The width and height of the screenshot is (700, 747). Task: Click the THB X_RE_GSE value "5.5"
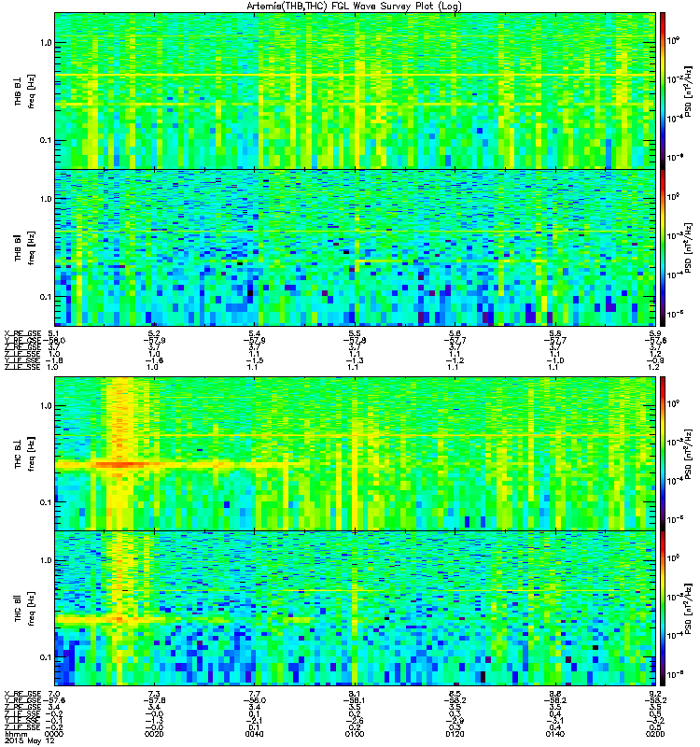355,333
